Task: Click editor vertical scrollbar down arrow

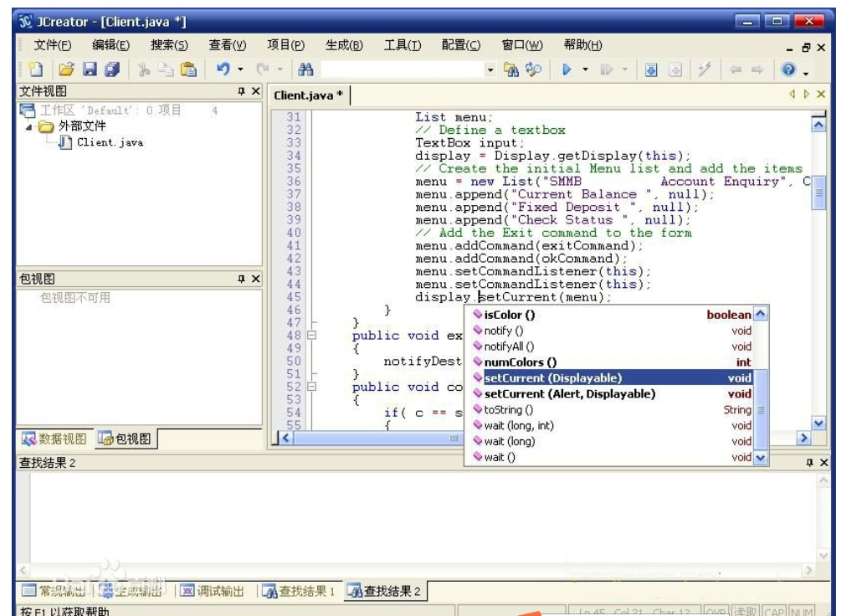Action: tap(819, 423)
